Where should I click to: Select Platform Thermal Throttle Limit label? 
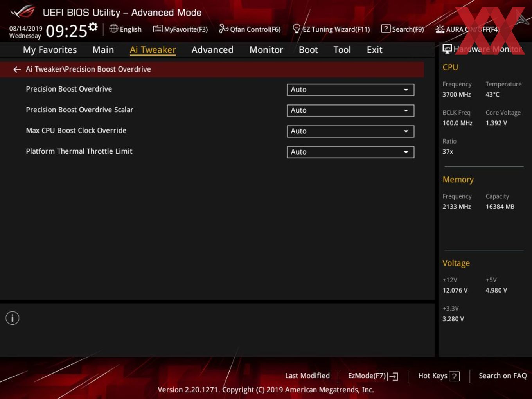[79, 151]
